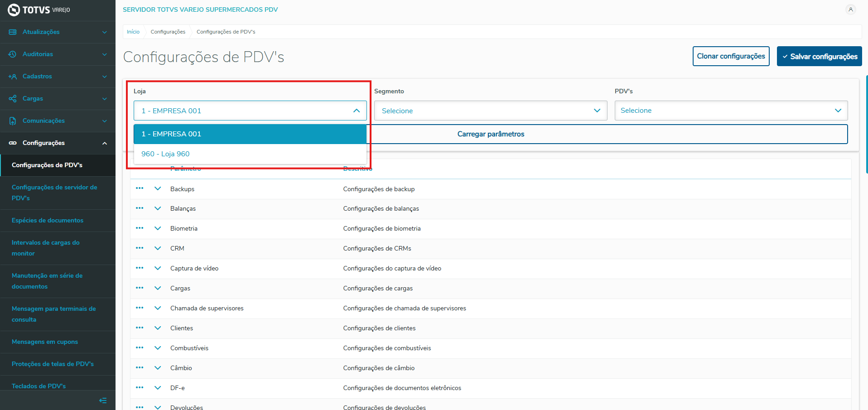Click the Clonar configurações button
Image resolution: width=868 pixels, height=410 pixels.
731,56
